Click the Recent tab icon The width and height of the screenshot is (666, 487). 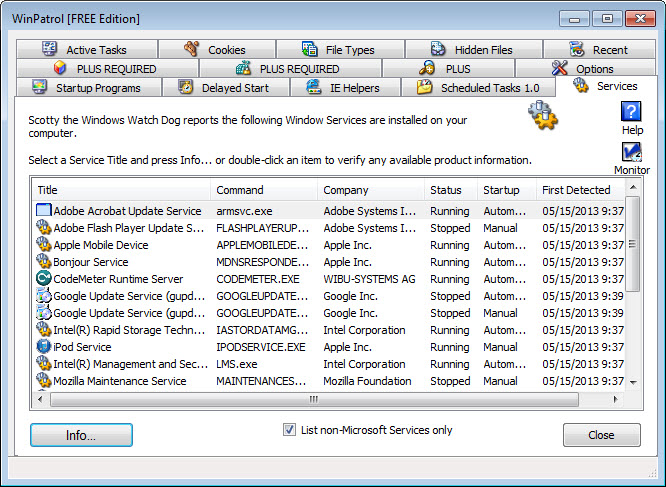click(576, 49)
